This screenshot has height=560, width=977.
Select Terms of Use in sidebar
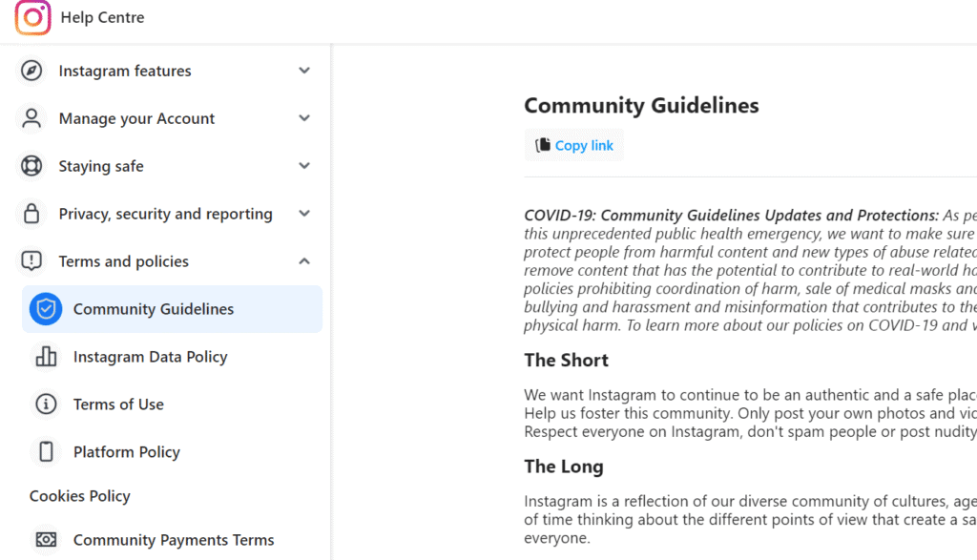[x=118, y=404]
